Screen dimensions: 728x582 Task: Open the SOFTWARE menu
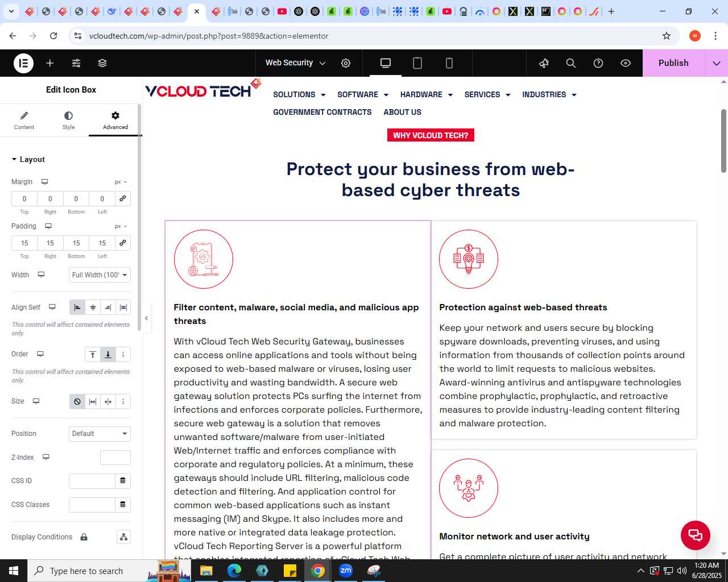(363, 95)
